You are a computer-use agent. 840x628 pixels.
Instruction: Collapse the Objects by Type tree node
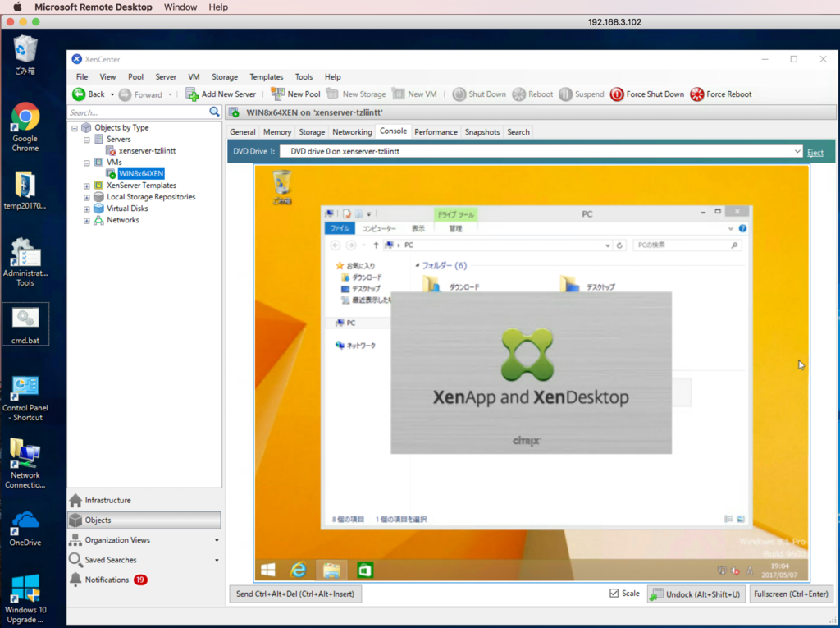75,128
